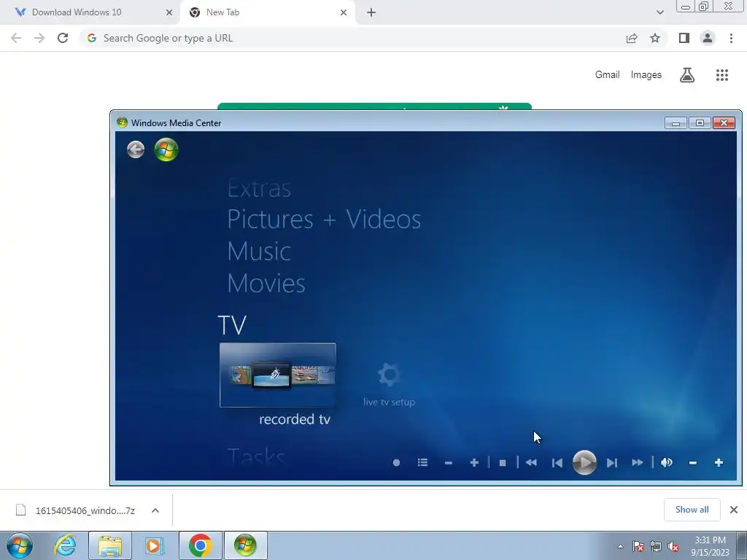Open the Action Center flag icon
747x560 pixels.
click(x=638, y=546)
